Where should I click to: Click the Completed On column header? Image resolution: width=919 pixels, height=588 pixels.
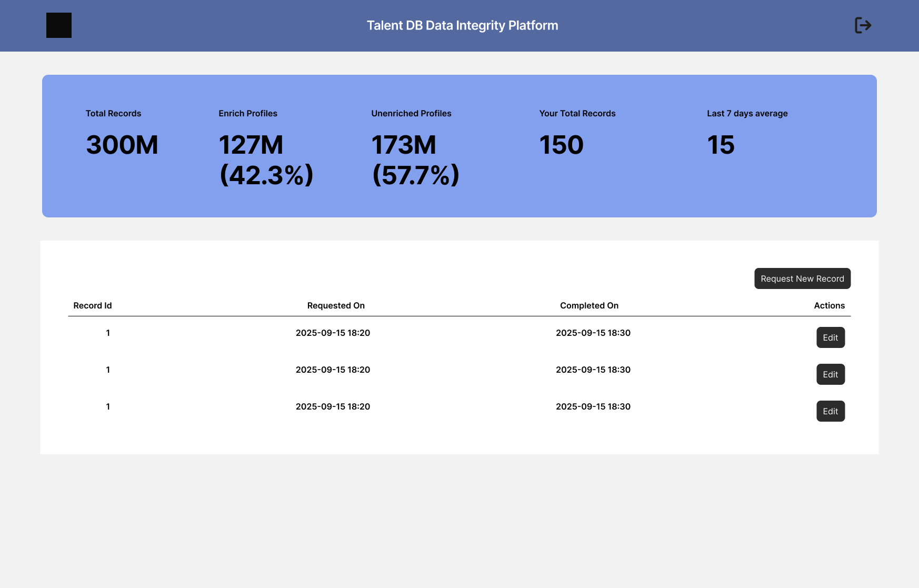tap(589, 305)
